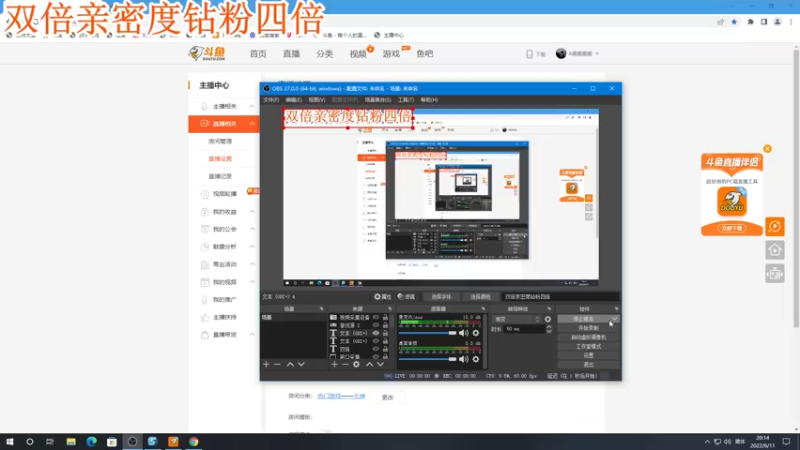Adjust the 桌面音频 volume slider

coord(428,359)
